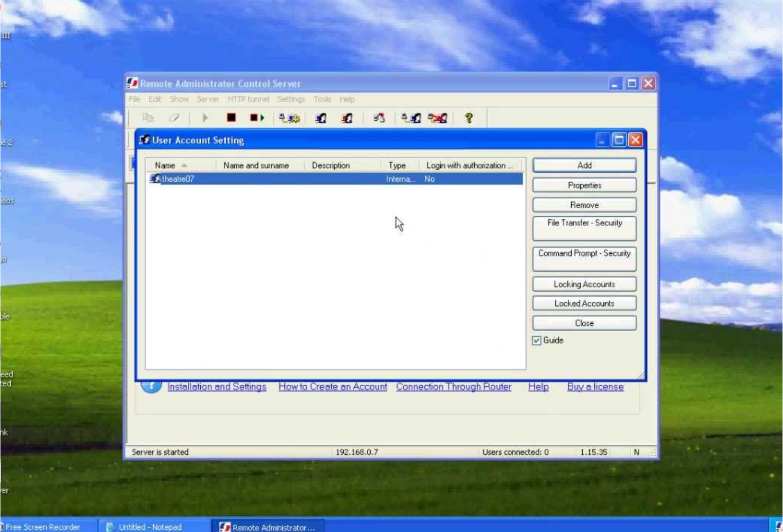Click the Close button in User Account Setting
This screenshot has height=532, width=783.
click(584, 323)
